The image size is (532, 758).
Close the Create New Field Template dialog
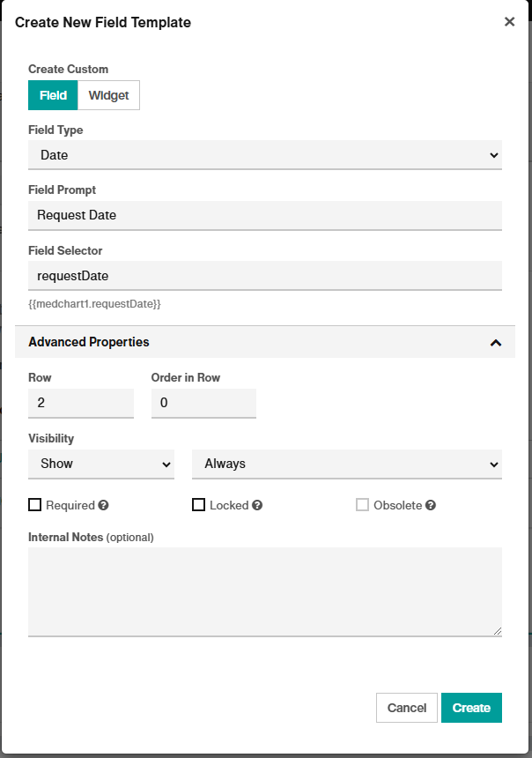coord(509,22)
